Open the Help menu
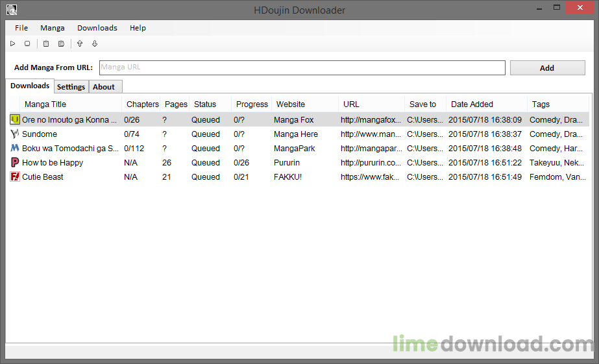This screenshot has height=364, width=599. (x=138, y=28)
